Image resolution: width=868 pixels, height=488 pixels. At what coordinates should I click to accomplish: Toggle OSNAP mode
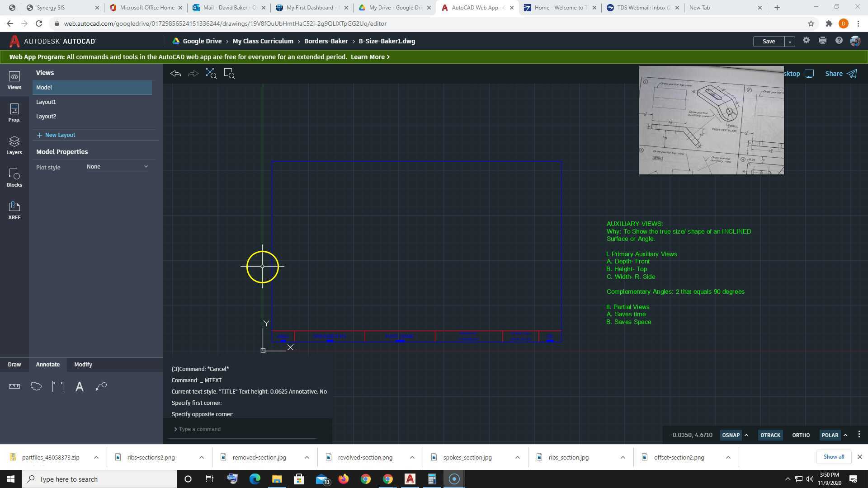tap(731, 435)
